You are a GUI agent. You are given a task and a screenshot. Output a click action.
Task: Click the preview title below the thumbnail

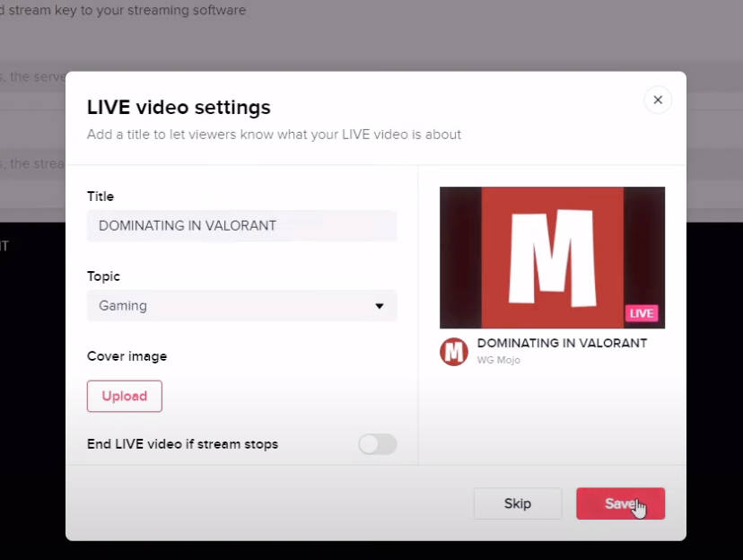[562, 343]
